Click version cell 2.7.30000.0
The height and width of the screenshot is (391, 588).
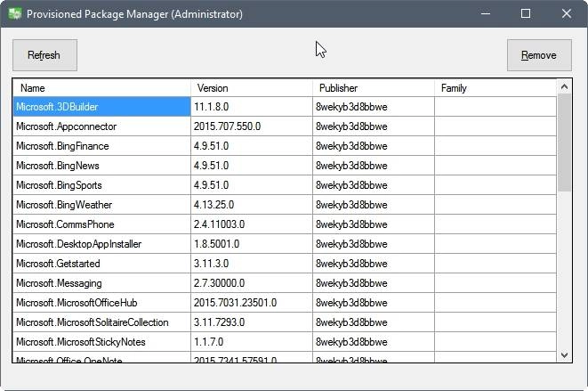(252, 283)
